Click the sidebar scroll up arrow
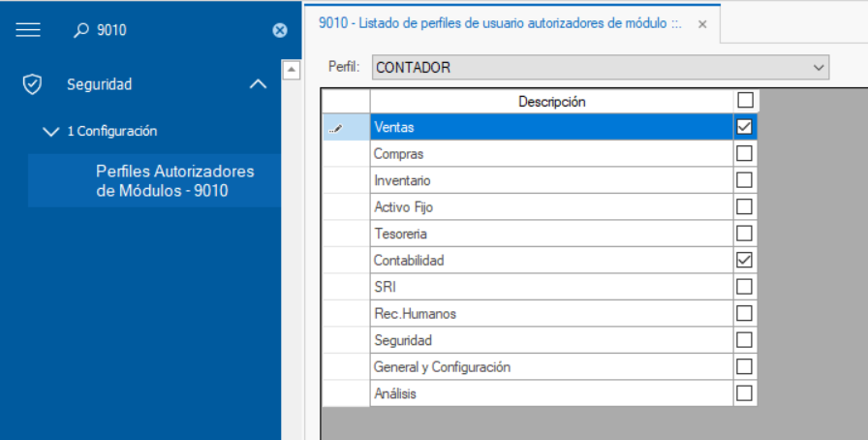 pyautogui.click(x=290, y=70)
